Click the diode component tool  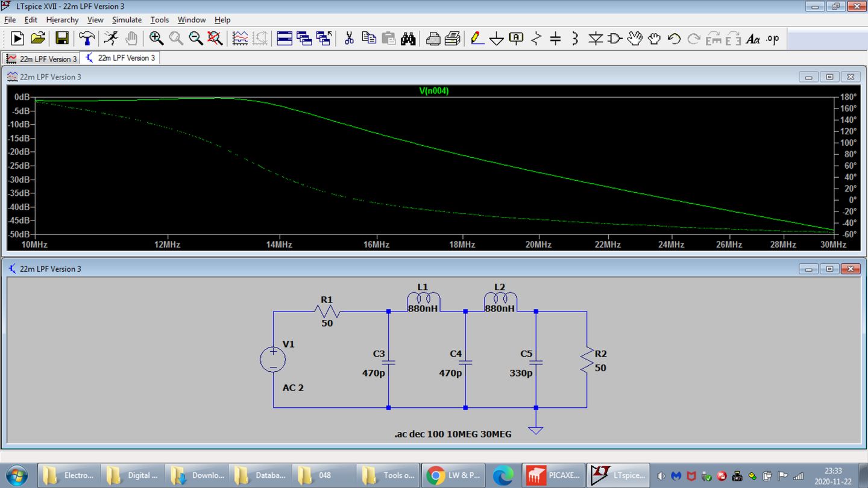click(596, 39)
